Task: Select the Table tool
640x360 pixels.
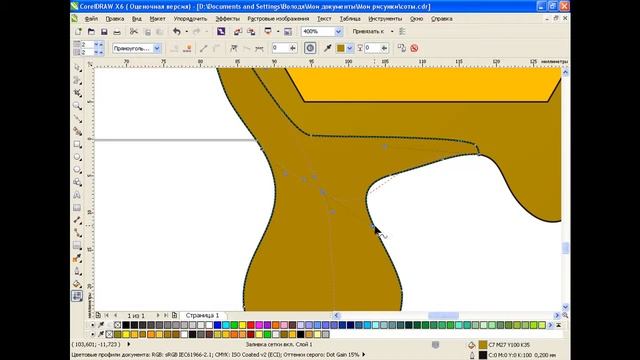Action: [77, 208]
